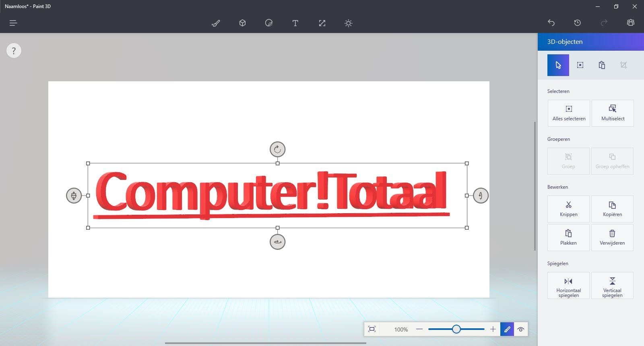Open the 3D objects cube tool
This screenshot has height=346, width=644.
click(242, 23)
